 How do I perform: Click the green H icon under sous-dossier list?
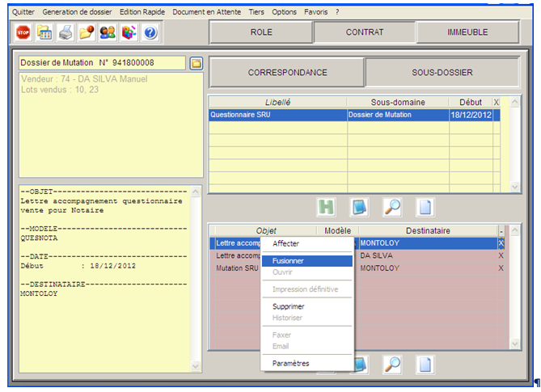327,206
